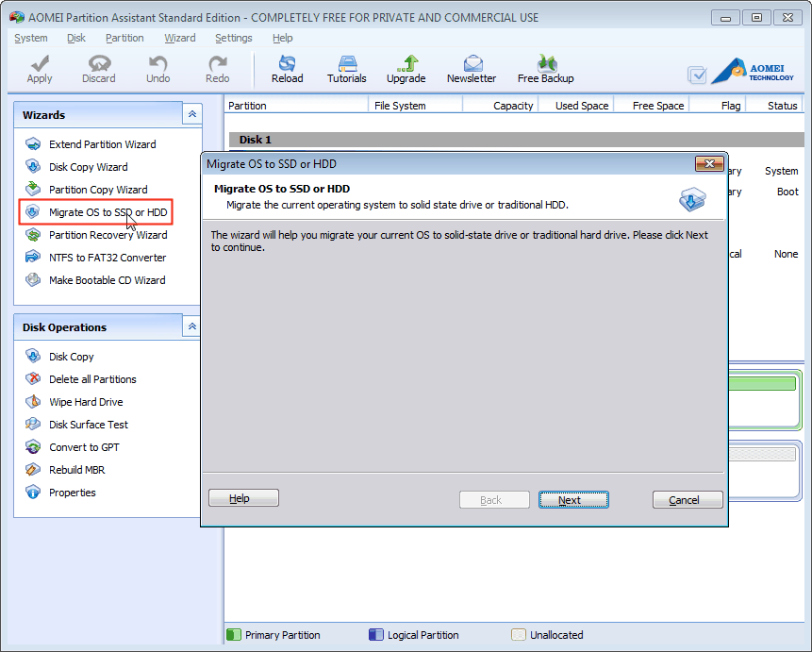Click the Convert to GPT icon
This screenshot has height=652, width=812.
[33, 446]
